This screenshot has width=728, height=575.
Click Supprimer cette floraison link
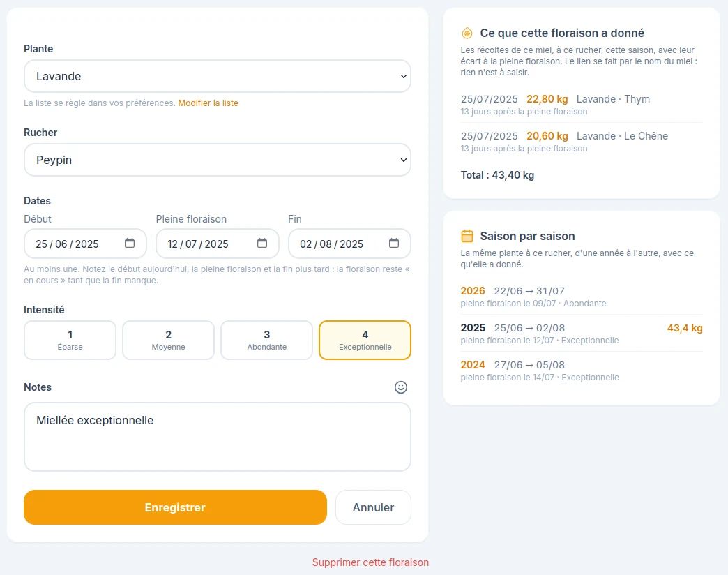coord(370,562)
